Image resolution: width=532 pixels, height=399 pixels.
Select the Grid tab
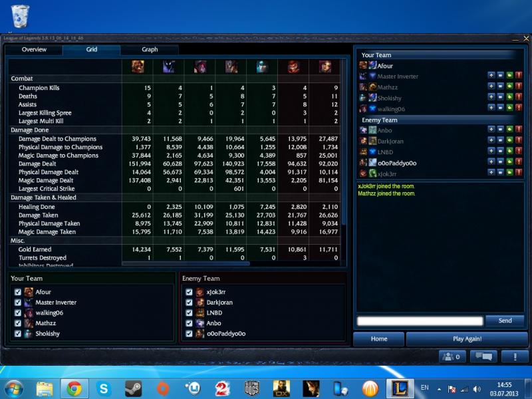pos(92,49)
